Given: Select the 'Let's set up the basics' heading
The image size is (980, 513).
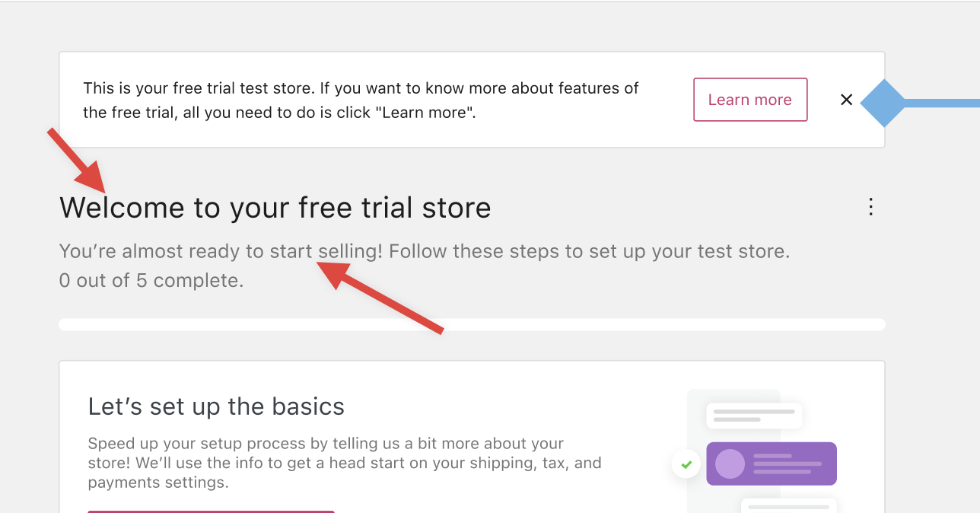Looking at the screenshot, I should pyautogui.click(x=216, y=406).
